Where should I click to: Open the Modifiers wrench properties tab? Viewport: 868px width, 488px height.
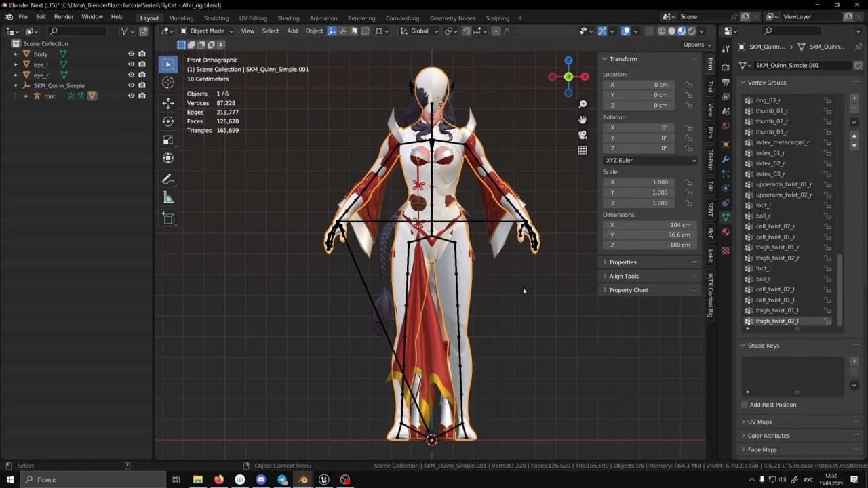point(726,159)
